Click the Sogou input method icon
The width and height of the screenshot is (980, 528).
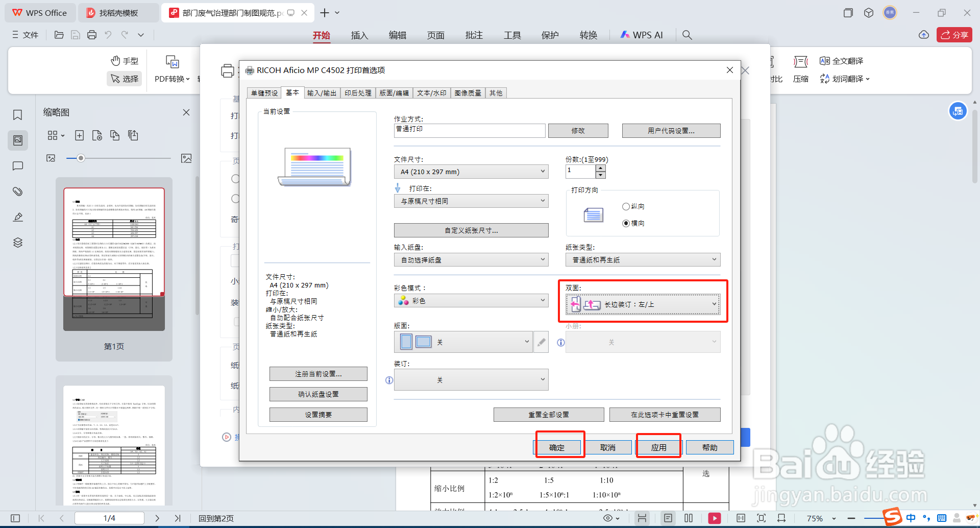[x=892, y=517]
